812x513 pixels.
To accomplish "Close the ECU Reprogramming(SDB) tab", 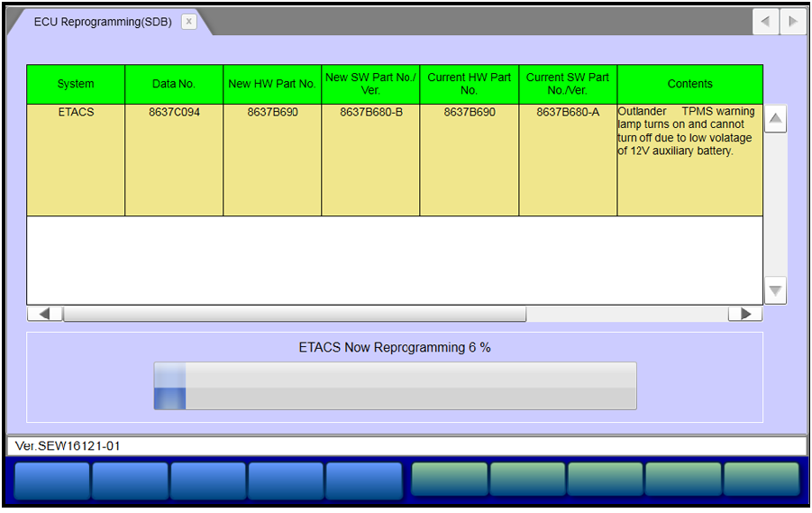I will [x=188, y=22].
